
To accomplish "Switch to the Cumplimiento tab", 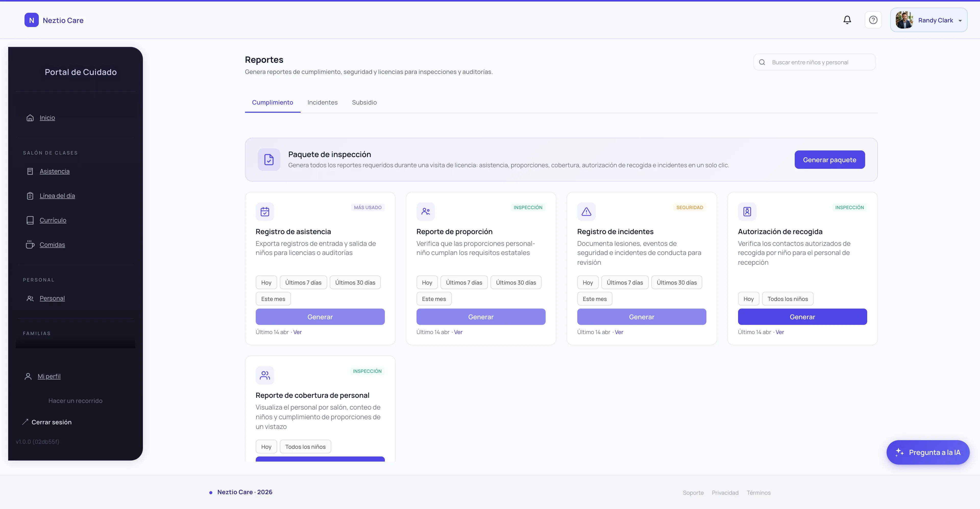I will point(272,102).
